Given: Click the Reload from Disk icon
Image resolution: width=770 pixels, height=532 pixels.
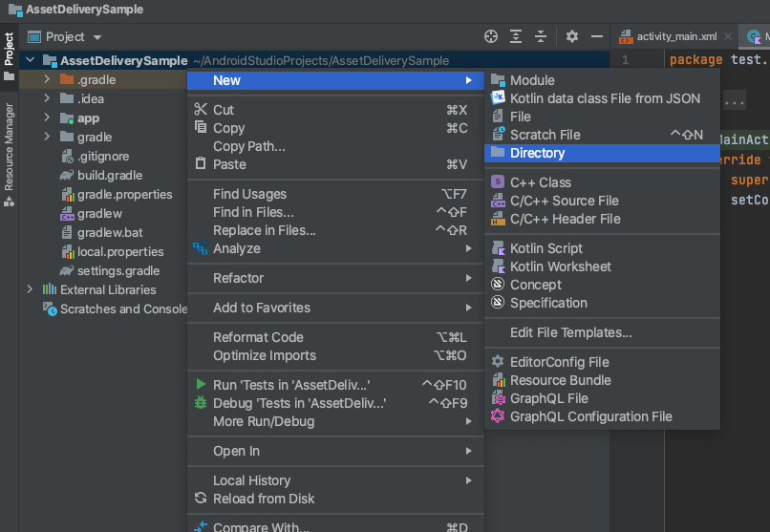Looking at the screenshot, I should [x=201, y=498].
